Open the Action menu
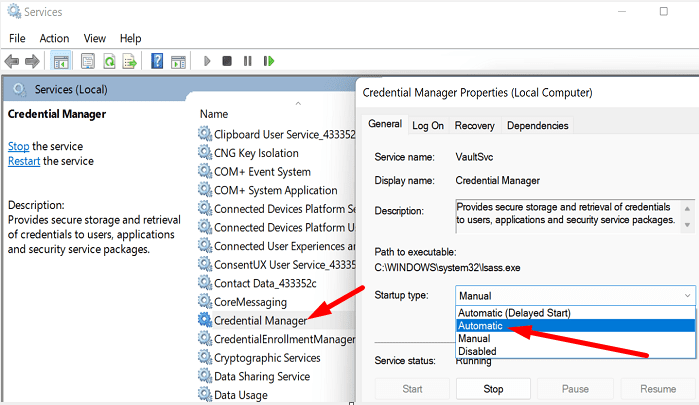 pos(54,38)
